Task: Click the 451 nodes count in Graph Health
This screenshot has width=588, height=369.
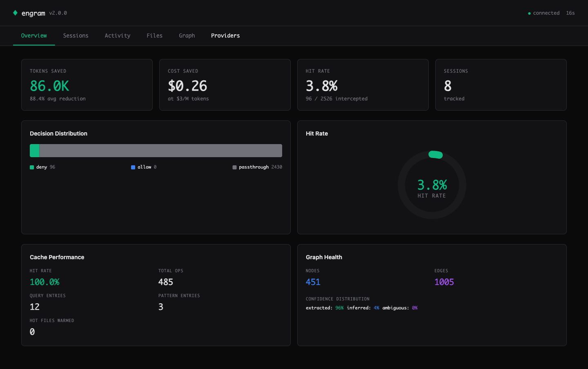Action: 313,282
